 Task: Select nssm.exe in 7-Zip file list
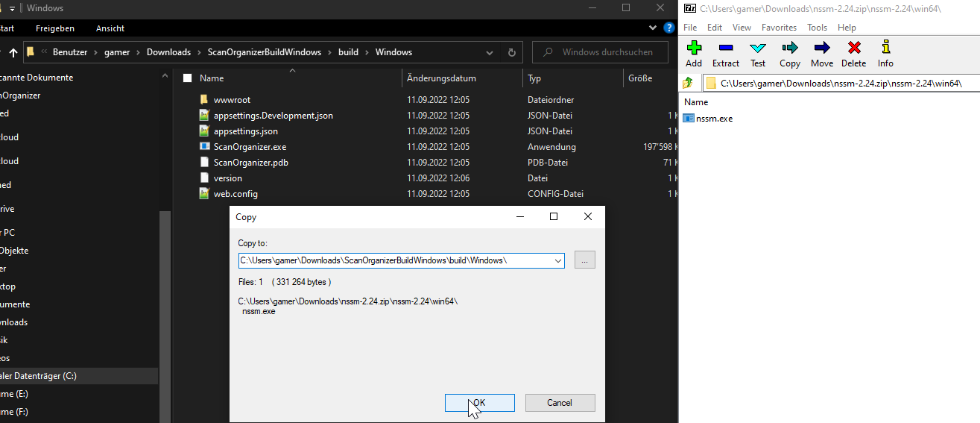(x=714, y=119)
